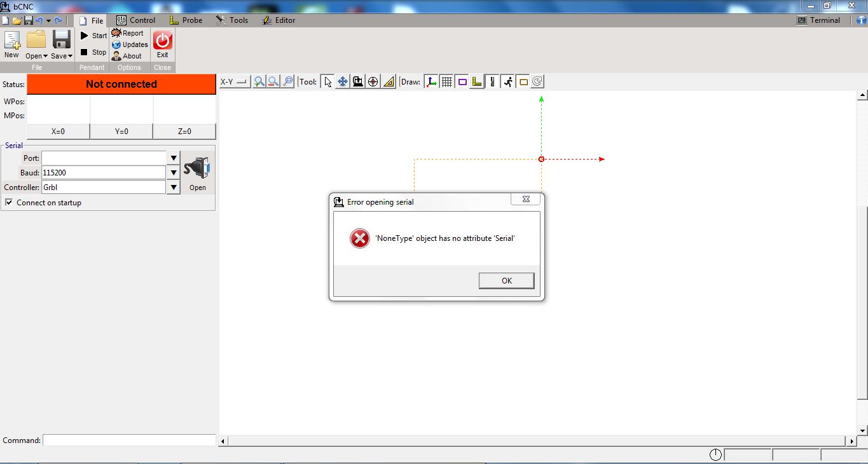Click horizontal scrollbar right arrow

(x=851, y=441)
